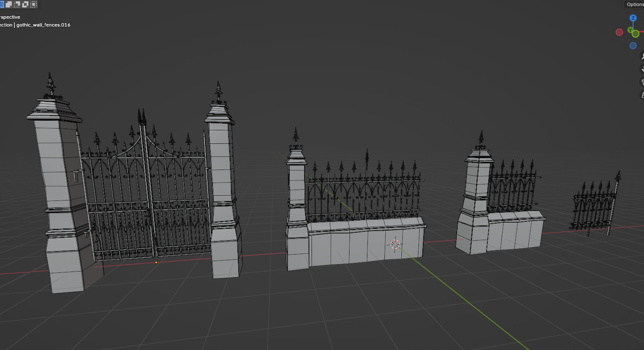644x350 pixels.
Task: Click the pan hand viewport navigation button
Action: pos(642,69)
